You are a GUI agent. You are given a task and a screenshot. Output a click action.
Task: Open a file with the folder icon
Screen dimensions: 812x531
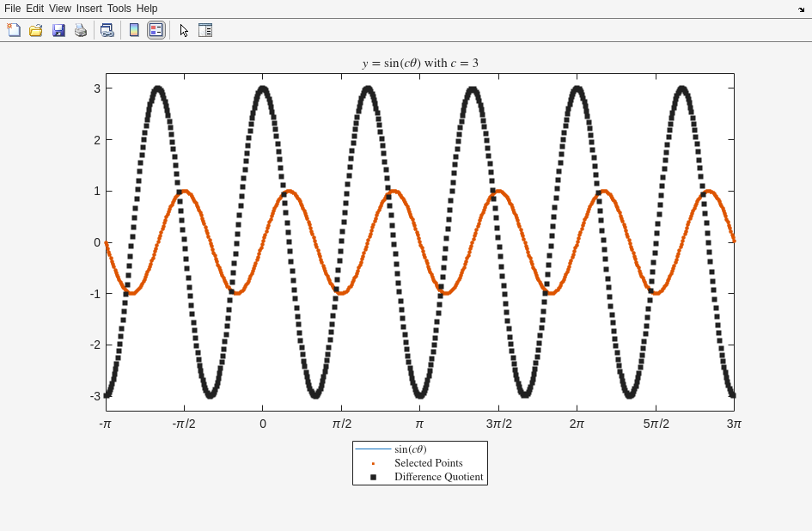coord(36,30)
